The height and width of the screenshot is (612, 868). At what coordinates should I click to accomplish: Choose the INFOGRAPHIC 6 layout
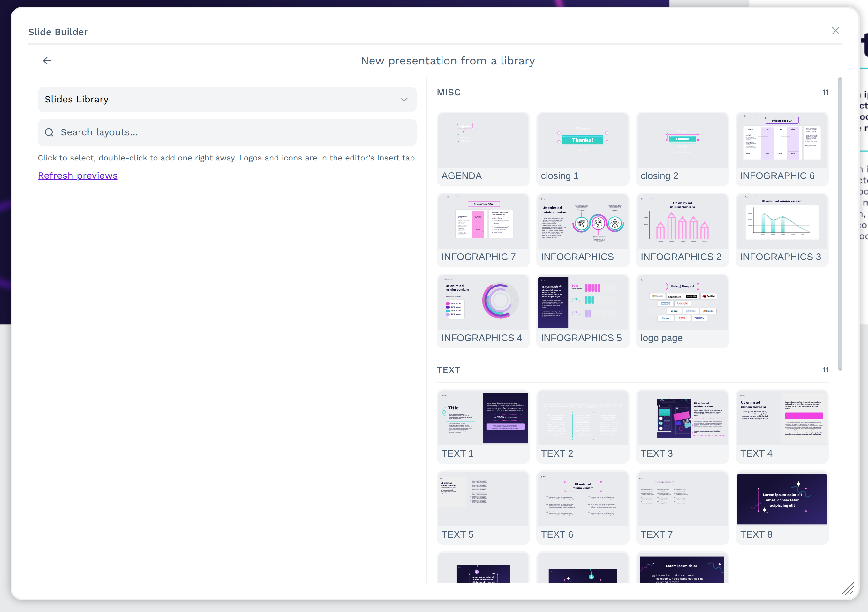tap(782, 149)
